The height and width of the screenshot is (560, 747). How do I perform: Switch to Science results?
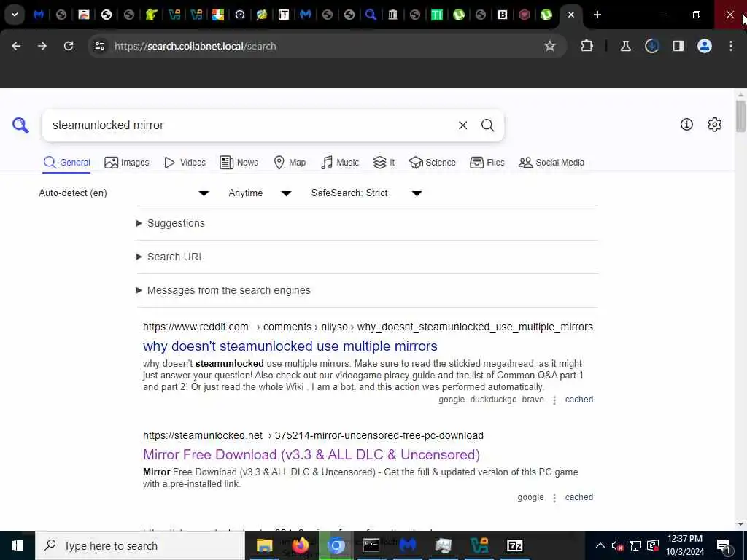(x=432, y=163)
